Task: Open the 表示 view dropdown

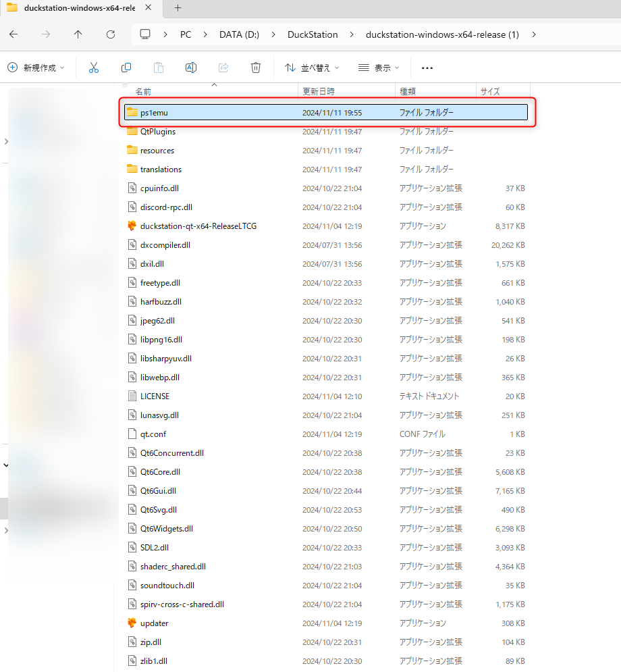Action: pos(379,68)
